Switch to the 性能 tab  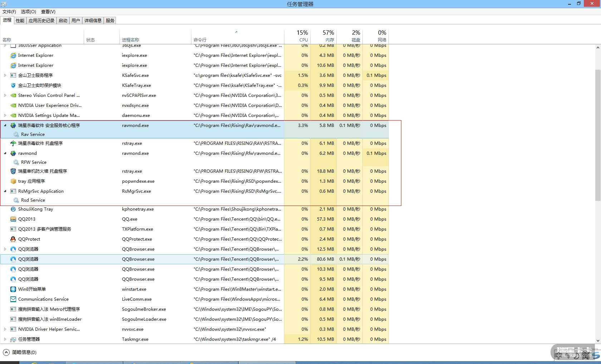pos(20,21)
